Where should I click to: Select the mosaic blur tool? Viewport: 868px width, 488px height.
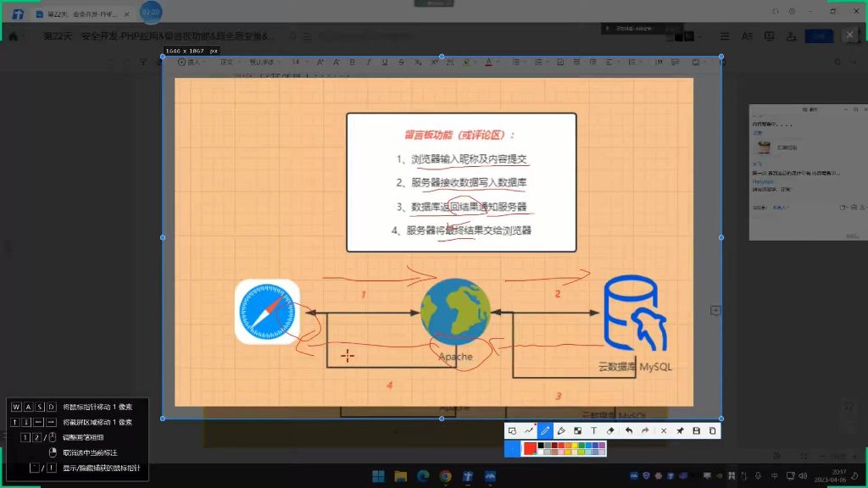point(577,430)
